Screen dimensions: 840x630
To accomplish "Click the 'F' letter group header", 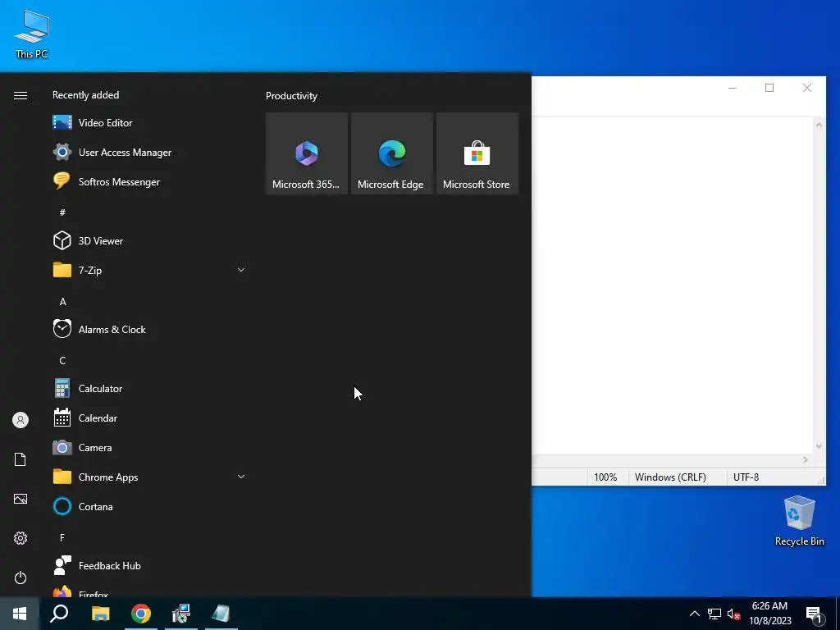I will pos(62,537).
